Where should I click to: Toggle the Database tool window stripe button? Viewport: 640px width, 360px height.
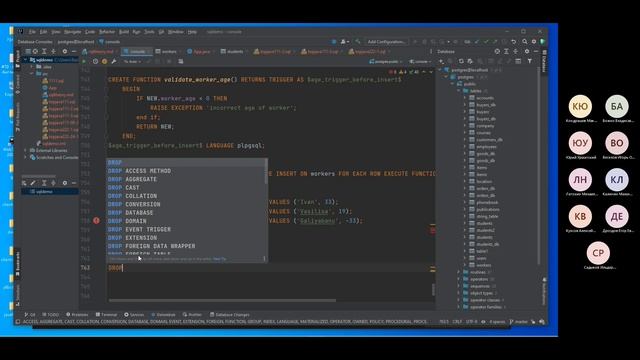click(544, 61)
